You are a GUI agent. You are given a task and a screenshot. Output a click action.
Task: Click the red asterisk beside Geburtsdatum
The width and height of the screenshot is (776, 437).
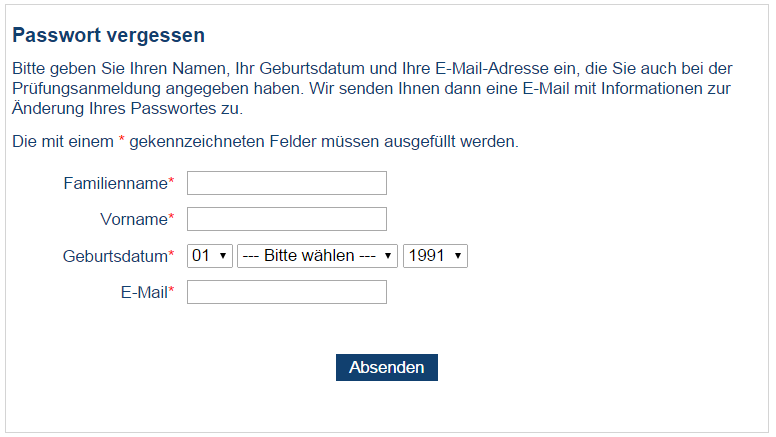[171, 255]
